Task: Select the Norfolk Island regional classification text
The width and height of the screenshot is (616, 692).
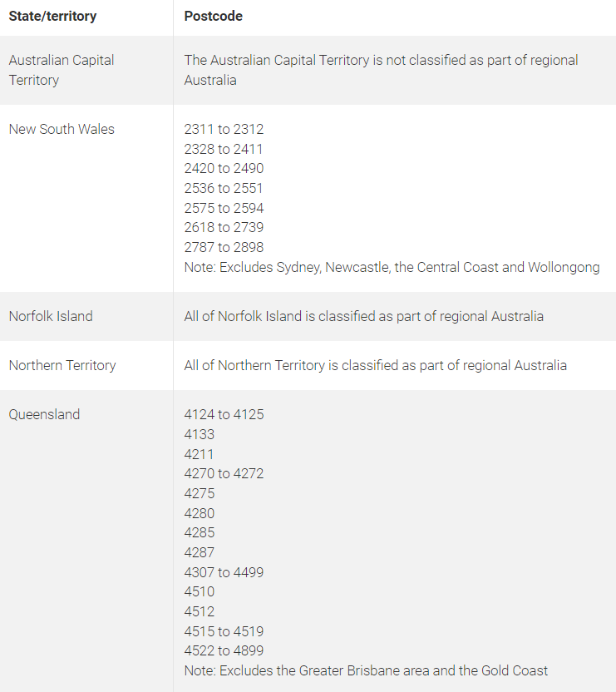Action: [x=363, y=316]
